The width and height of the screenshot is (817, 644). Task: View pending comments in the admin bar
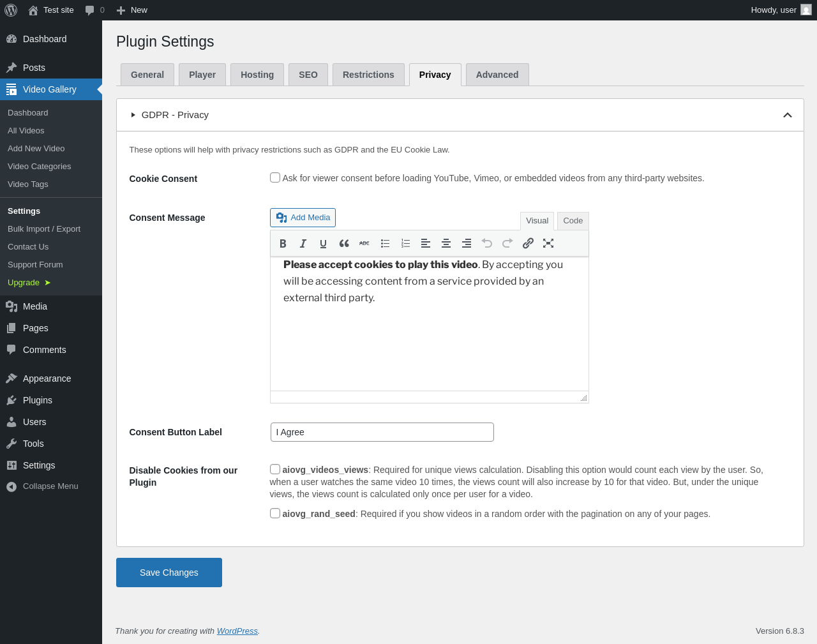tap(94, 10)
